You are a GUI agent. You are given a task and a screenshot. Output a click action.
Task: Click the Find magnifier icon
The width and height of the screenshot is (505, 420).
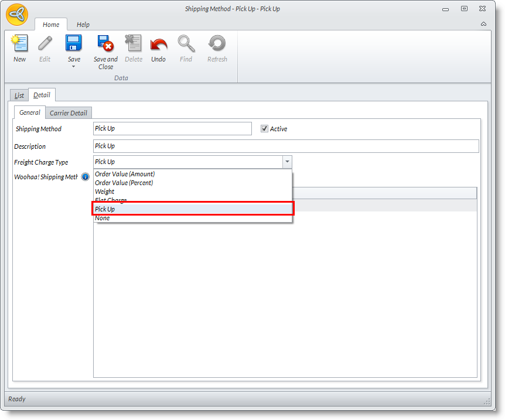[x=186, y=45]
